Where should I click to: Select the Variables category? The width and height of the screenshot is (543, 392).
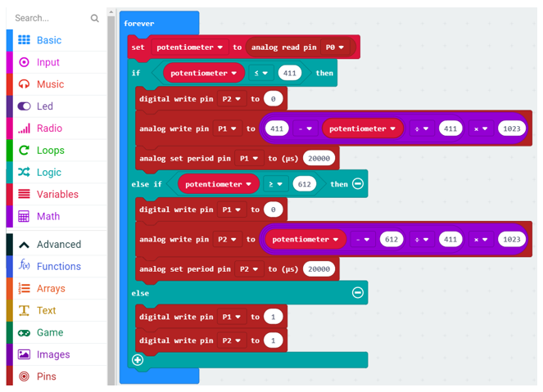pos(57,194)
